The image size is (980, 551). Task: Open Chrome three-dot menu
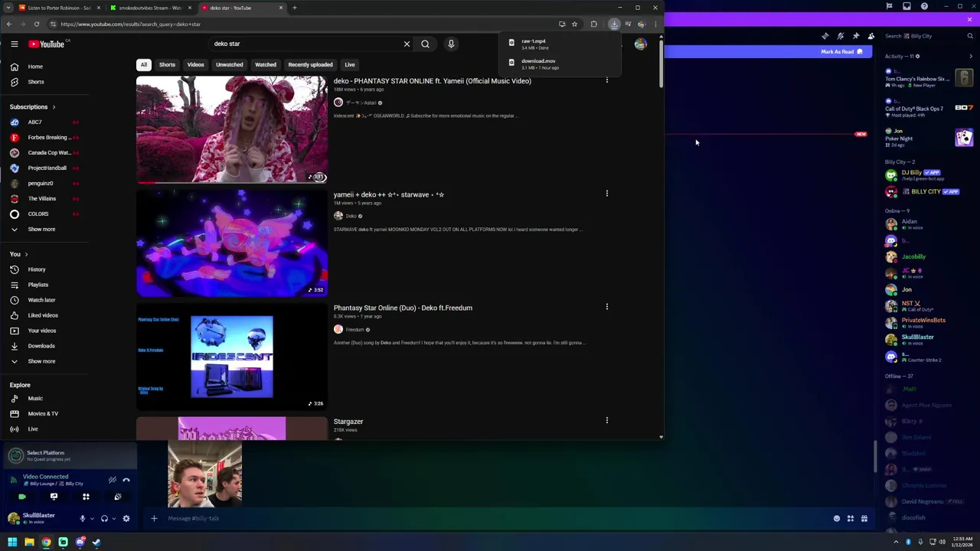point(655,24)
